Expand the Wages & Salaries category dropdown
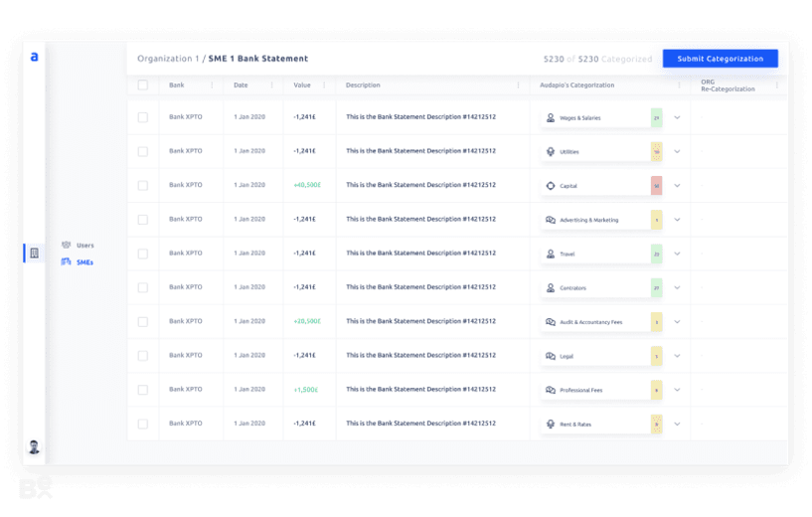The width and height of the screenshot is (812, 517). pyautogui.click(x=677, y=117)
